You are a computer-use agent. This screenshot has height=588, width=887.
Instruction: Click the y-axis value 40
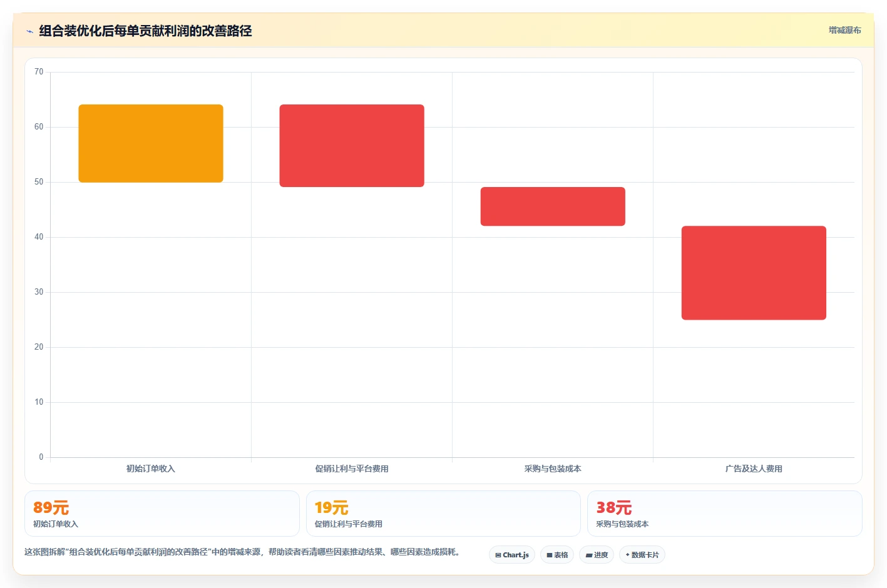(x=39, y=237)
